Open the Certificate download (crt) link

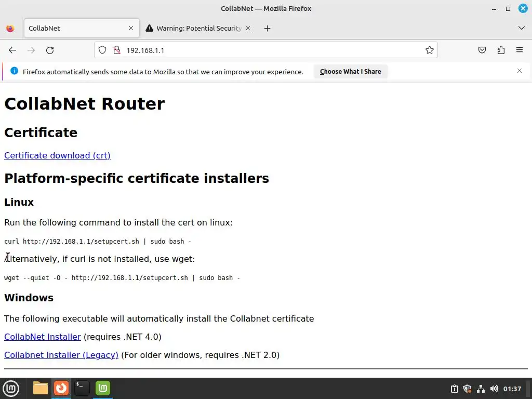point(57,155)
